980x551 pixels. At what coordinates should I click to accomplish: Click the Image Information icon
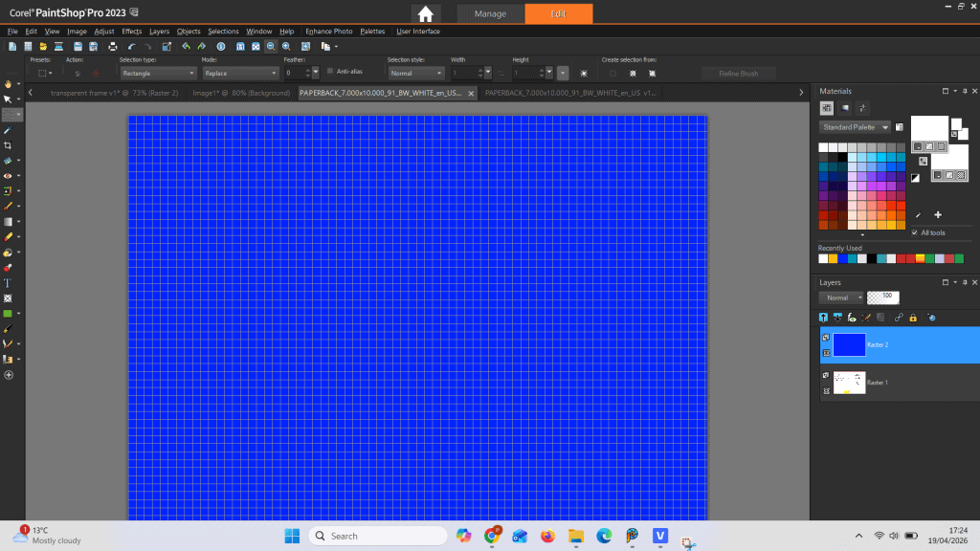pos(221,46)
